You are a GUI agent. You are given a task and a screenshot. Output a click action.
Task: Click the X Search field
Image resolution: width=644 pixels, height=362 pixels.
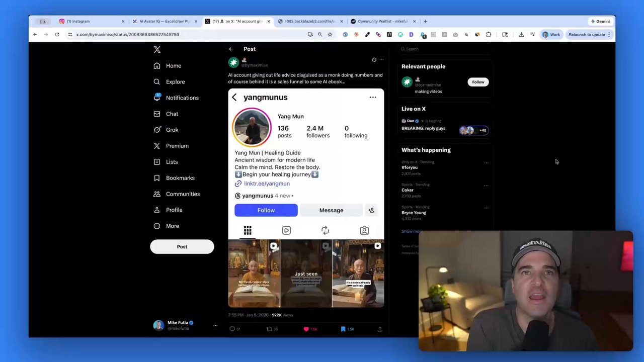tap(444, 49)
